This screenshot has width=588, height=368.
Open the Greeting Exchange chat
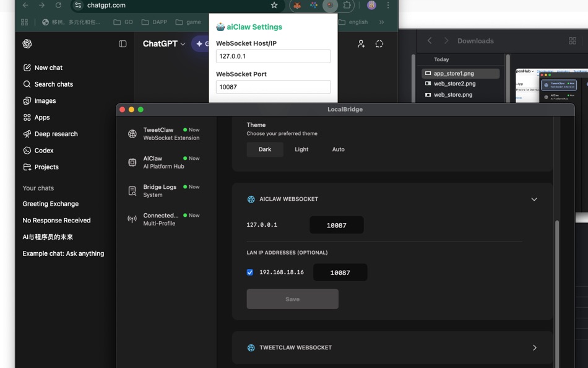coord(51,204)
